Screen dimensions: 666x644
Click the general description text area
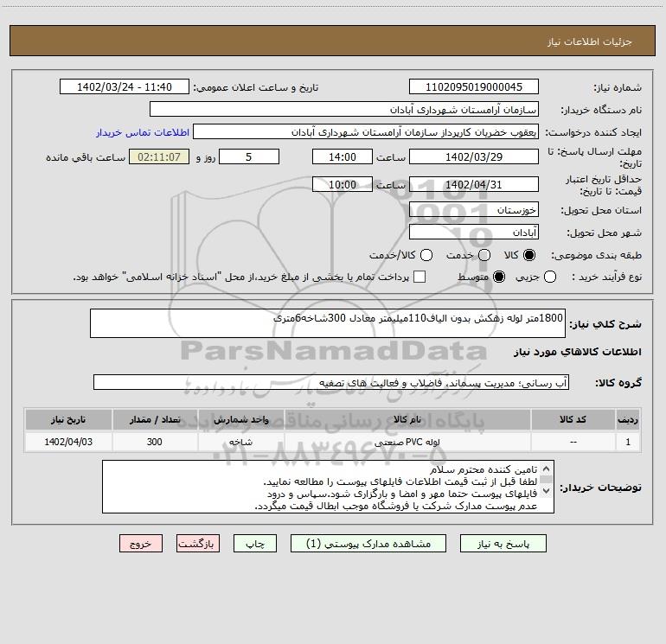328,323
